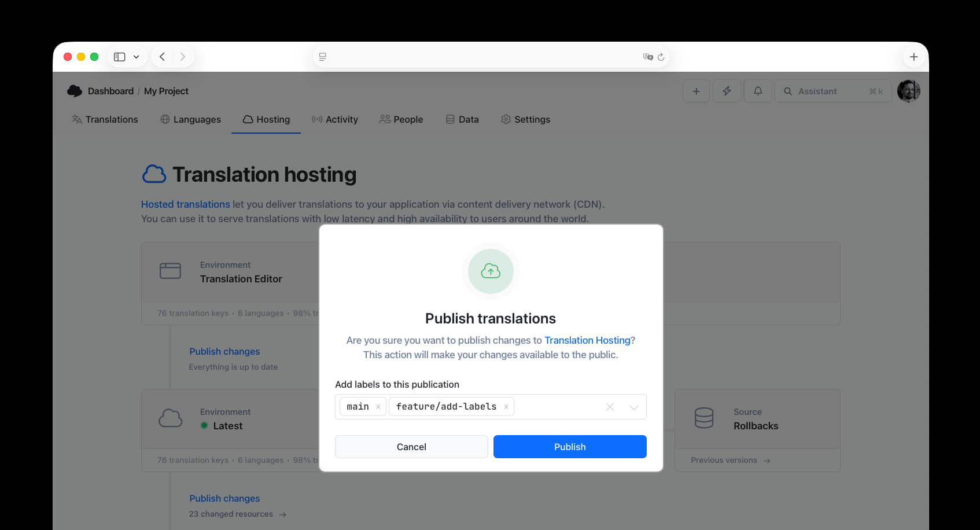This screenshot has width=980, height=530.
Task: Toggle the browser sidebar
Action: click(120, 57)
